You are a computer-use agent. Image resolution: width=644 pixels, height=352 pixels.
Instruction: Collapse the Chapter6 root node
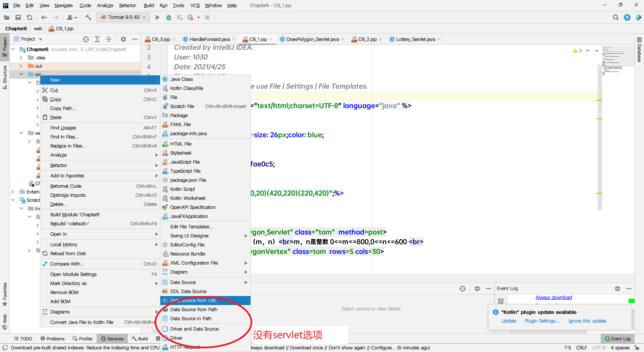point(13,49)
